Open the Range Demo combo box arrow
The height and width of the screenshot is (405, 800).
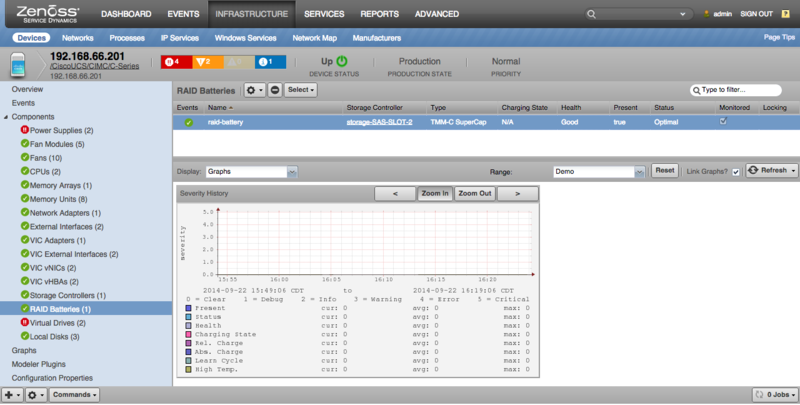pyautogui.click(x=639, y=172)
